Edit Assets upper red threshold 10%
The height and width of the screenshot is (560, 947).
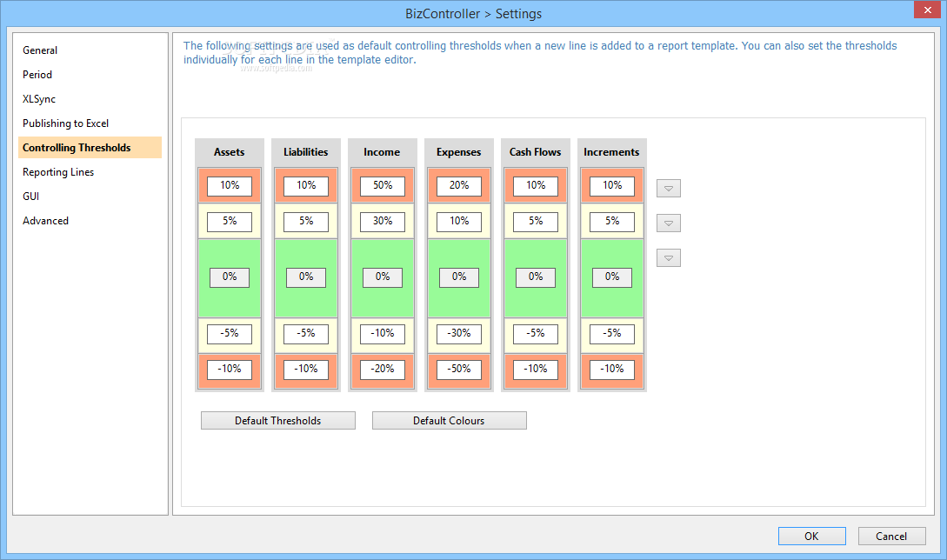tap(230, 186)
